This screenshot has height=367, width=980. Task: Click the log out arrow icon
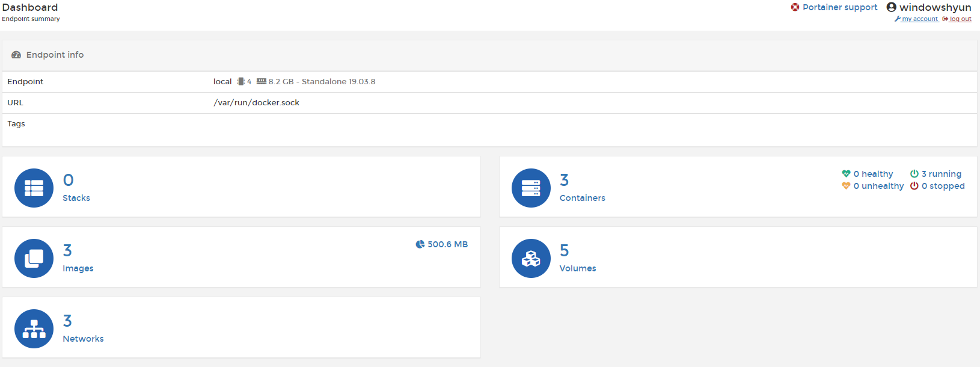pos(945,19)
